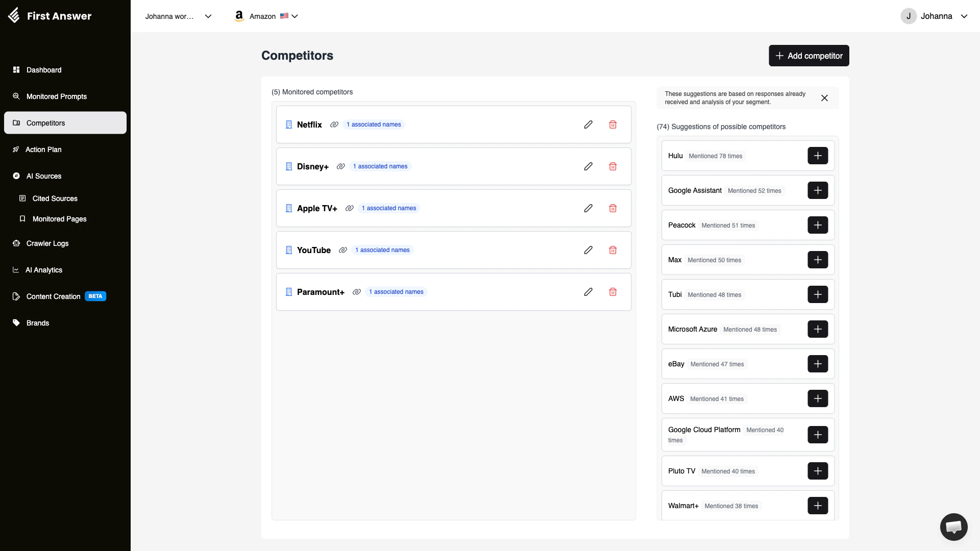View associated names badge for YouTube
The height and width of the screenshot is (551, 980).
[x=382, y=250]
